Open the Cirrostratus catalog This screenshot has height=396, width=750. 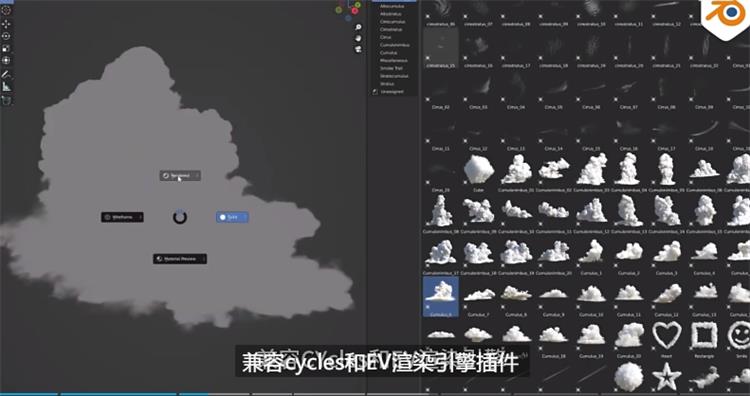391,29
